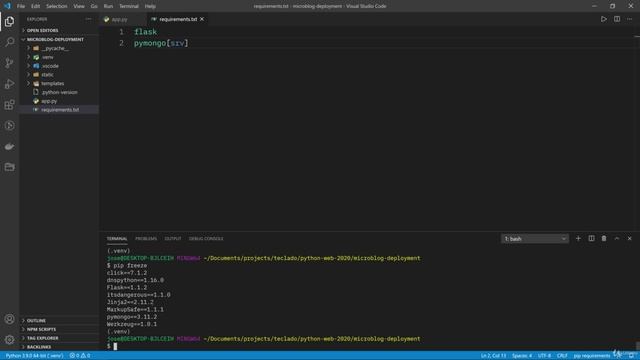Open the Run and Debug view
Image resolution: width=640 pixels, height=360 pixels.
click(x=9, y=84)
